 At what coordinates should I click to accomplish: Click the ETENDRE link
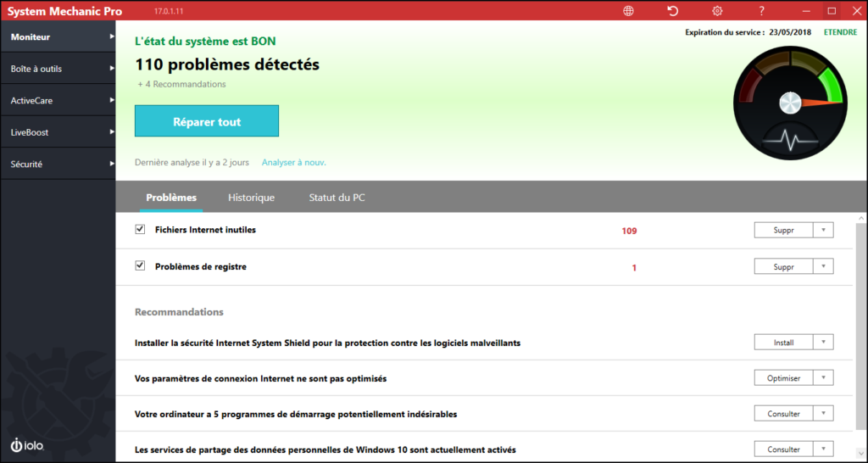tap(840, 32)
